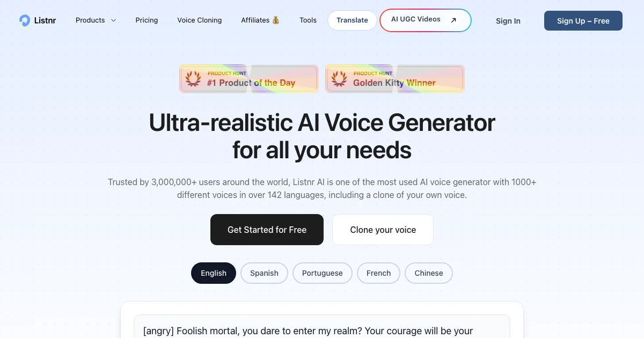Click the Sign In link
This screenshot has width=644, height=338.
[x=508, y=21]
